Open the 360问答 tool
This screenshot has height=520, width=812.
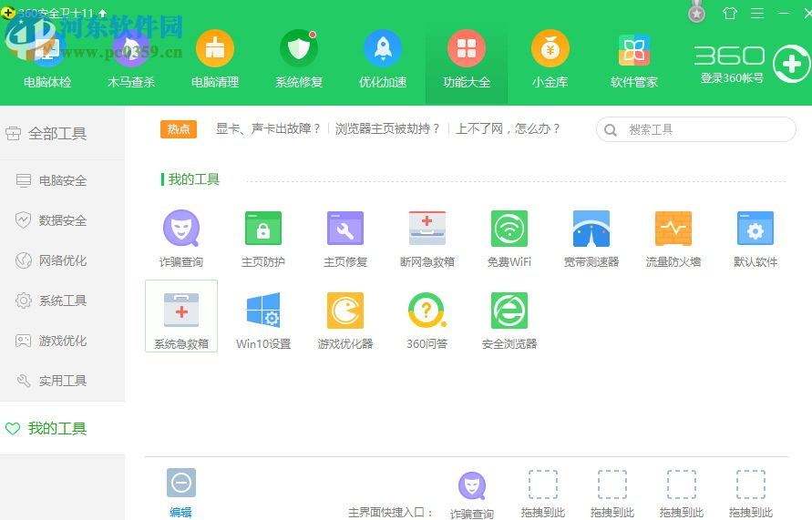click(x=427, y=321)
